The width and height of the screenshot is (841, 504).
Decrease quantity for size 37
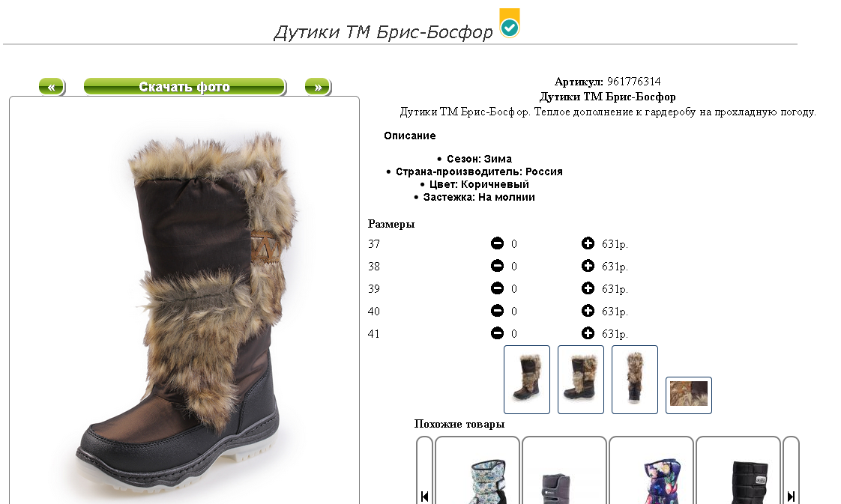coord(497,243)
